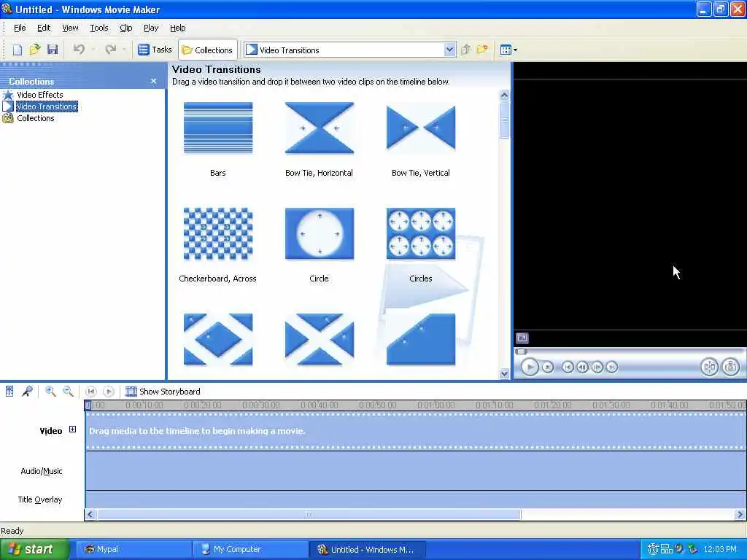Click the Narrate Timeline microphone icon

pyautogui.click(x=27, y=392)
